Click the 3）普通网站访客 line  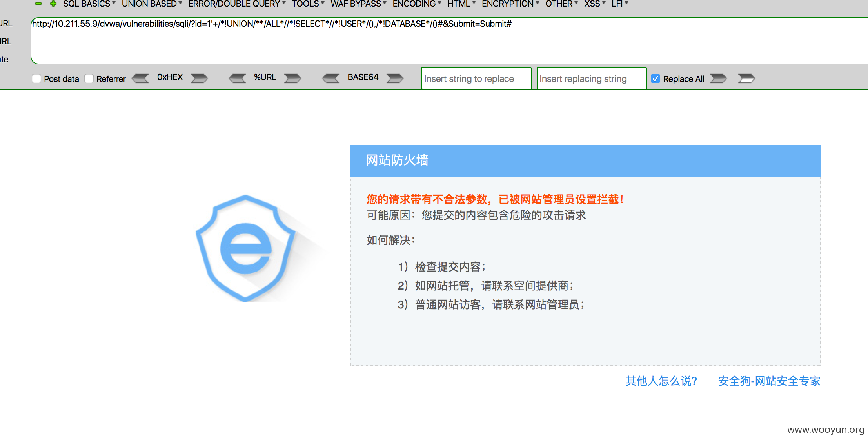(x=491, y=304)
